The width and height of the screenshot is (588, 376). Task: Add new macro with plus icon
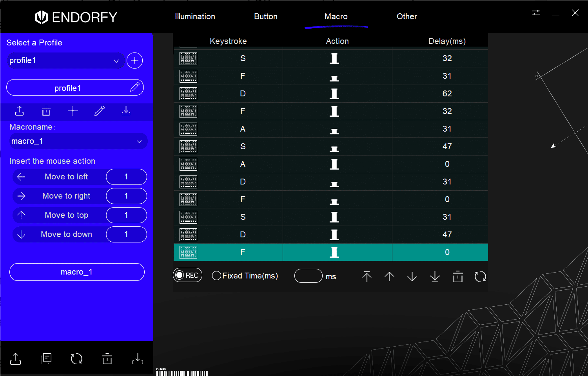73,111
